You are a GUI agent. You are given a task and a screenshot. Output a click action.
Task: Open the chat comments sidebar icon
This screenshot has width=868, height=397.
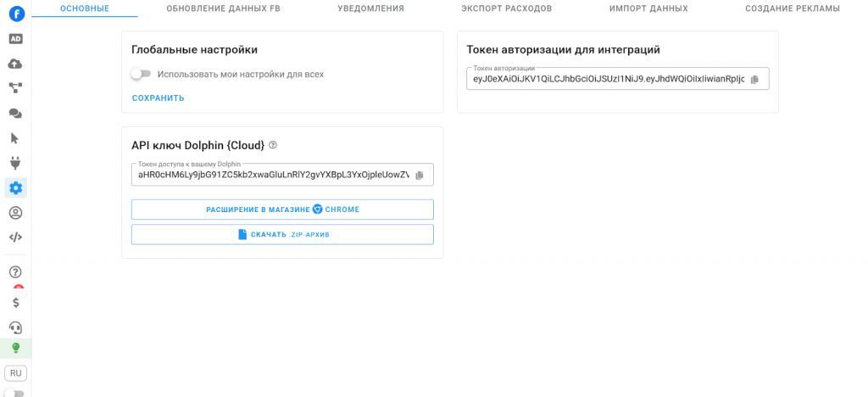[15, 113]
